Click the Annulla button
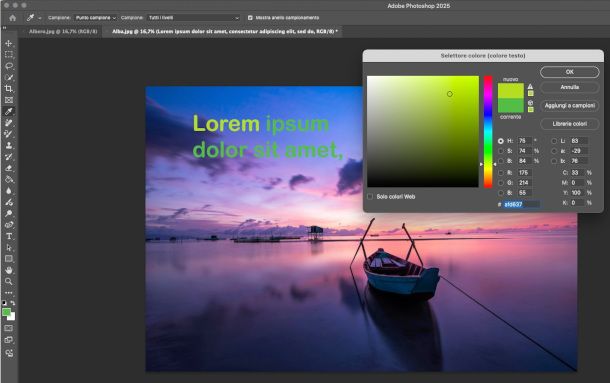610x383 pixels. point(570,87)
